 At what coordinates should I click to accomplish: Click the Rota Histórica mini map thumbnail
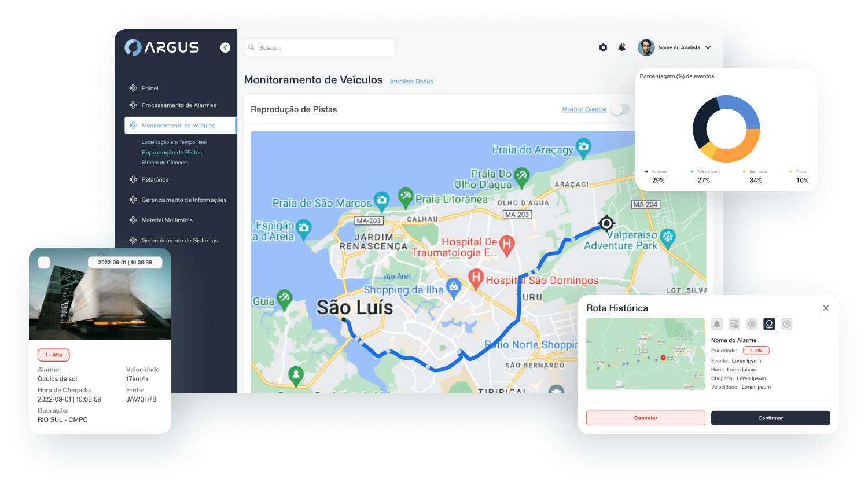coord(646,354)
